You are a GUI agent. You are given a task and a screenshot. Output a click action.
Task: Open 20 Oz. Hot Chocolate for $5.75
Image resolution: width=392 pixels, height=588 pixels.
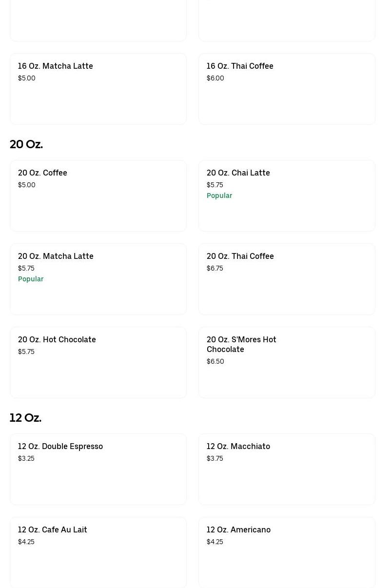98,362
